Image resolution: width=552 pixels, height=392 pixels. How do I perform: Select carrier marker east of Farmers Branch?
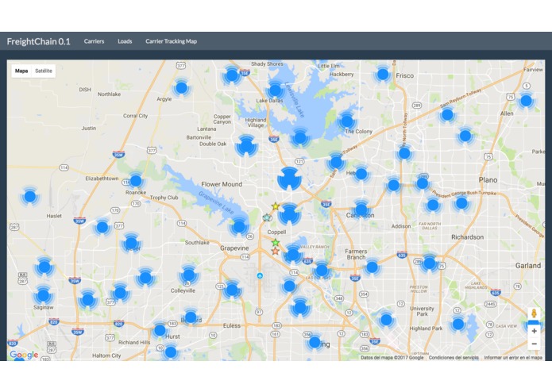coord(372,267)
